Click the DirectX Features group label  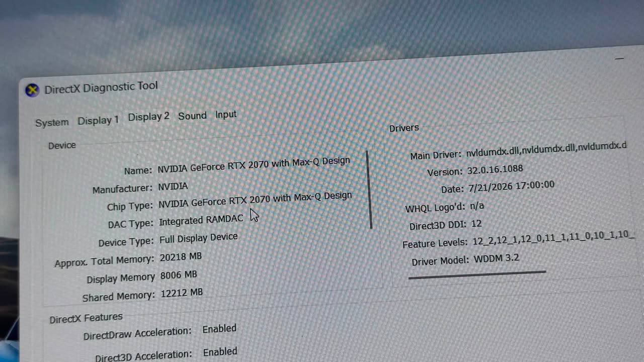(x=86, y=318)
